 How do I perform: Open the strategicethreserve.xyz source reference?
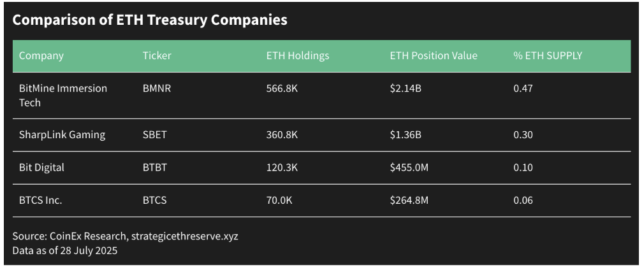[x=185, y=236]
